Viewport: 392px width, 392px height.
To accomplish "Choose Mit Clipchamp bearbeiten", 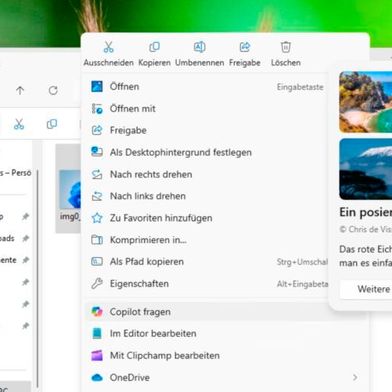I will [x=225, y=356].
